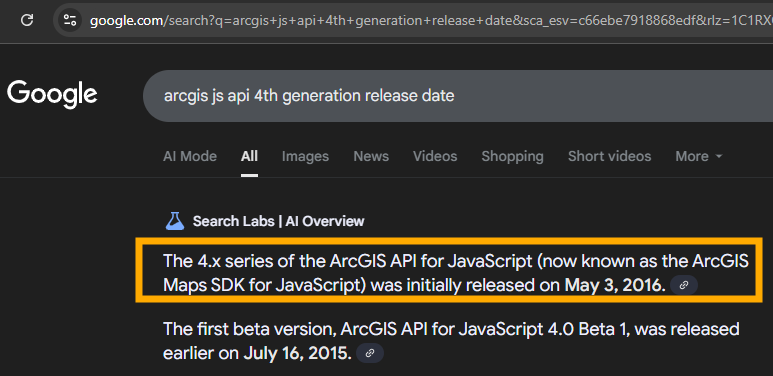Click into the Google search query field
This screenshot has height=376, width=773.
(457, 96)
